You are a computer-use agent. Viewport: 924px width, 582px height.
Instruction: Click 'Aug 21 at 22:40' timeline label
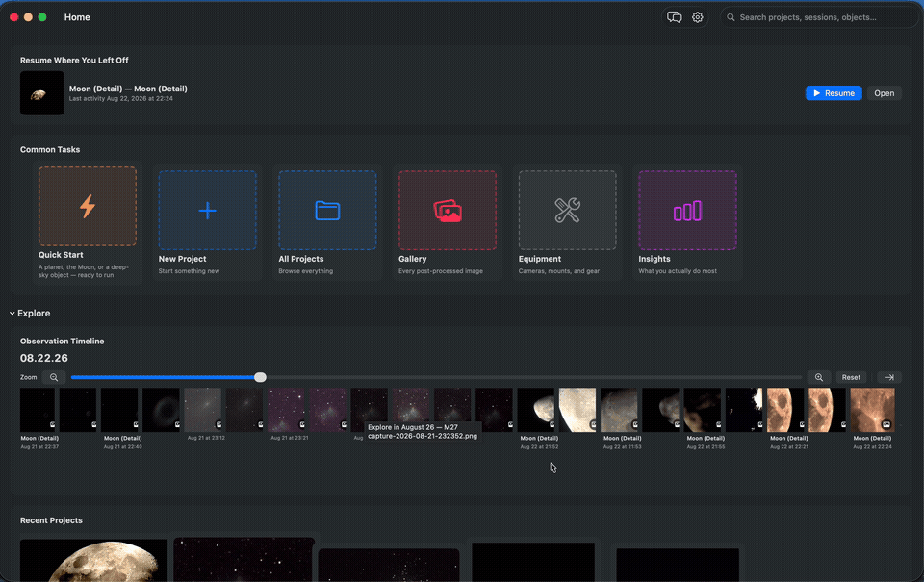(x=122, y=446)
